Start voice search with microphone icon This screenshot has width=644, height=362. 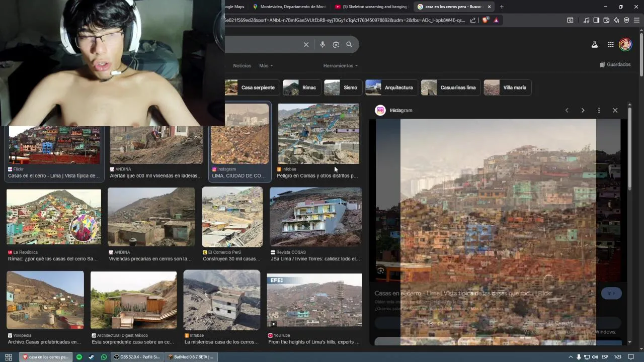pos(323,45)
